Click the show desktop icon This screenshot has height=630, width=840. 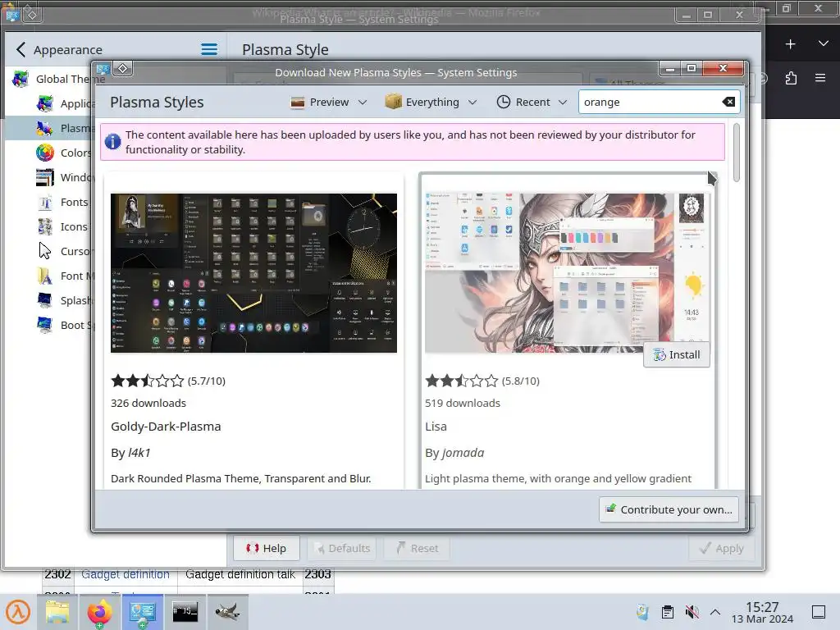(x=819, y=612)
